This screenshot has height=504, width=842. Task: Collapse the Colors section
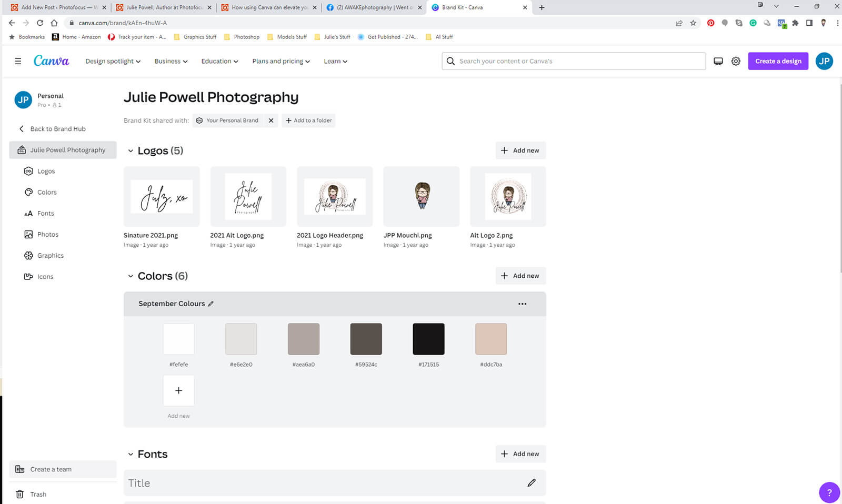(x=131, y=276)
